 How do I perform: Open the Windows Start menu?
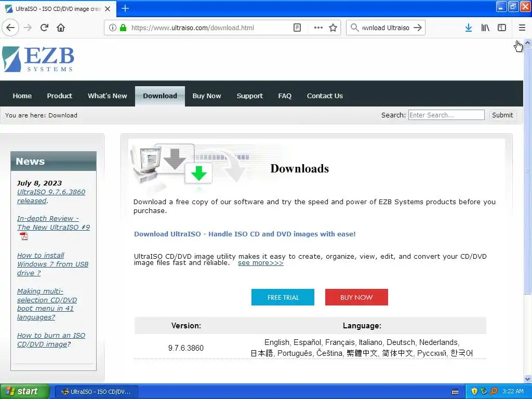point(24,391)
